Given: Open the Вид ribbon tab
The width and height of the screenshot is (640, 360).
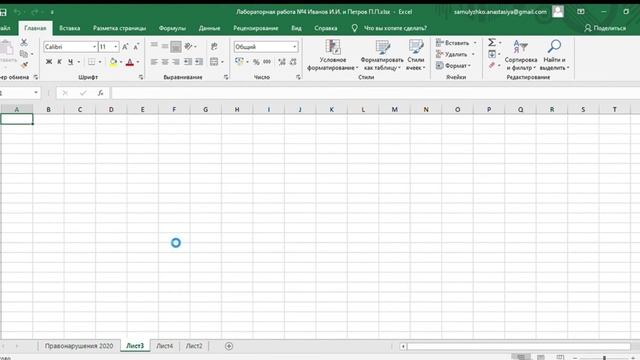Looking at the screenshot, I should click(x=296, y=28).
